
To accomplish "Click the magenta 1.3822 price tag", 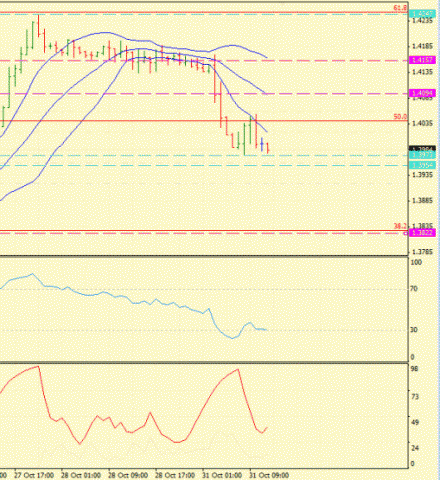I will (423, 233).
